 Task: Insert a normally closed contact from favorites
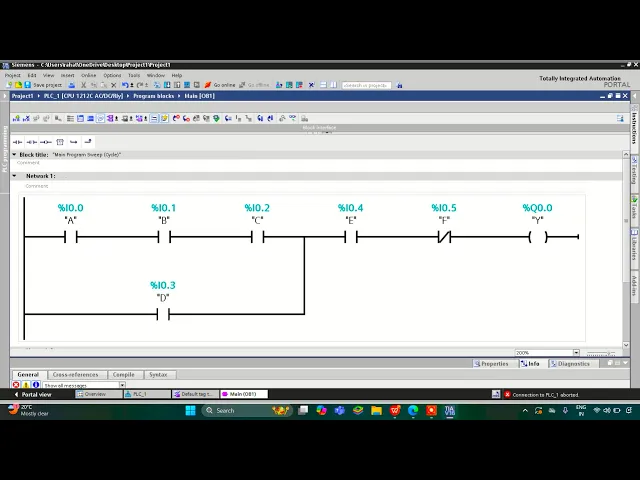pos(31,142)
